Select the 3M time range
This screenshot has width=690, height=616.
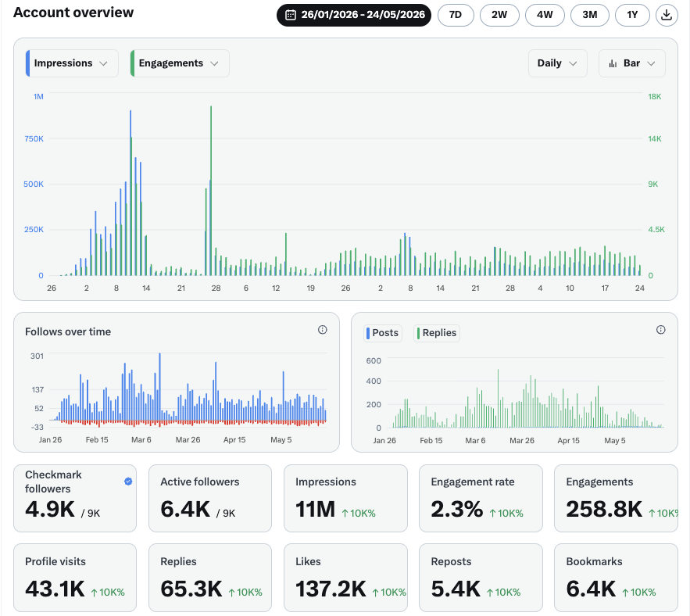coord(590,15)
